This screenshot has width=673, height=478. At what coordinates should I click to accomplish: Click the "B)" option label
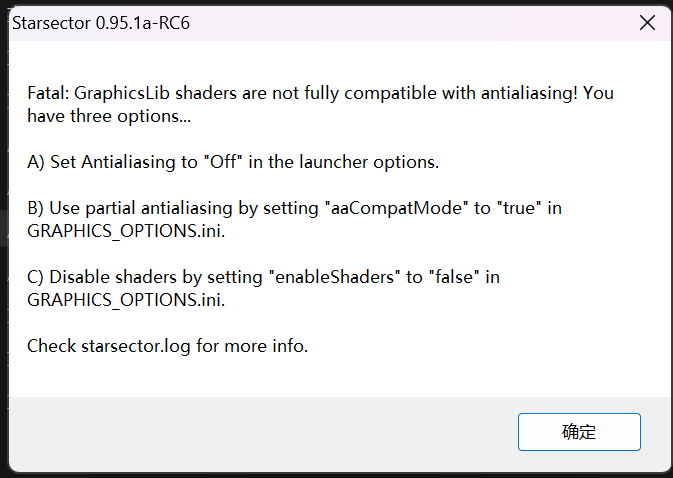(x=37, y=208)
